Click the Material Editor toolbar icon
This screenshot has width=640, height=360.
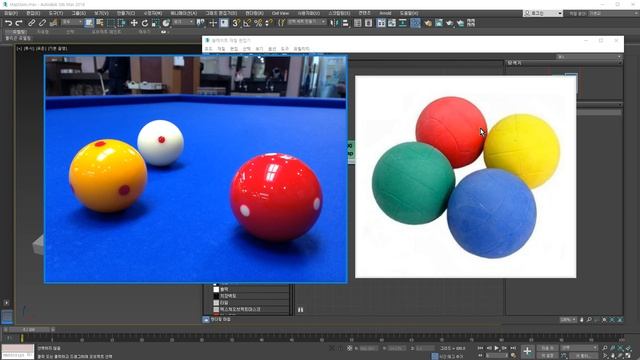point(415,23)
